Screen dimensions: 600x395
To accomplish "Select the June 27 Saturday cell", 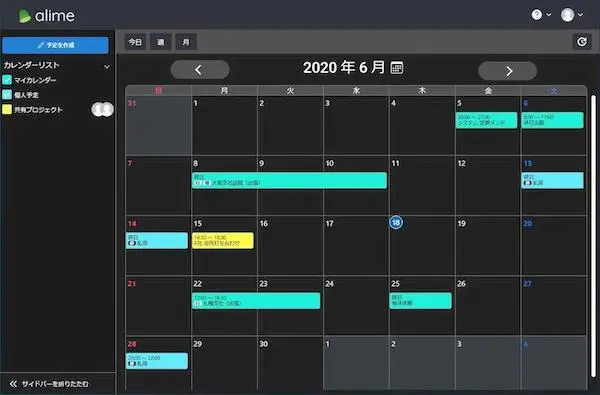I will pos(553,306).
